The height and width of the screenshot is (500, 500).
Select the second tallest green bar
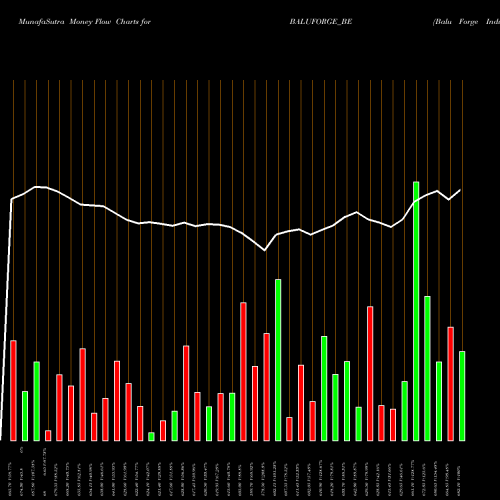coord(278,360)
